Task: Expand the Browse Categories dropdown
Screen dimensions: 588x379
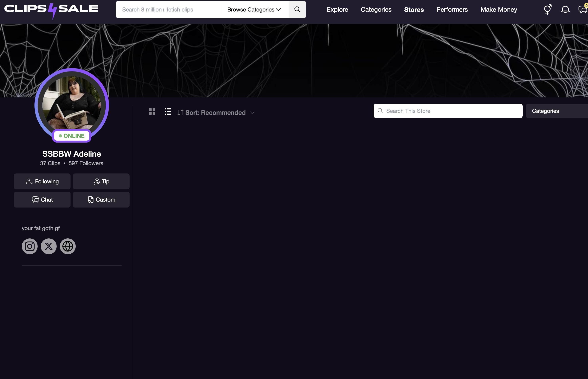Action: [x=254, y=10]
